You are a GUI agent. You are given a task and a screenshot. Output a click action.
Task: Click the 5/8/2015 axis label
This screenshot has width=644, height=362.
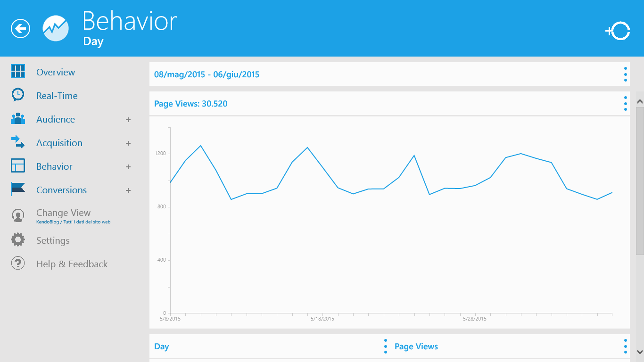click(x=170, y=319)
